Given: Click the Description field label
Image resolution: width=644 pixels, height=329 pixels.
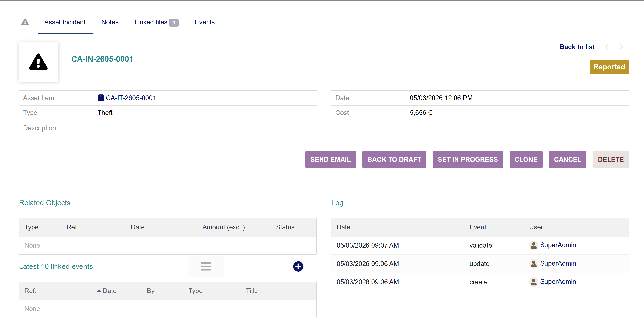Looking at the screenshot, I should click(39, 128).
